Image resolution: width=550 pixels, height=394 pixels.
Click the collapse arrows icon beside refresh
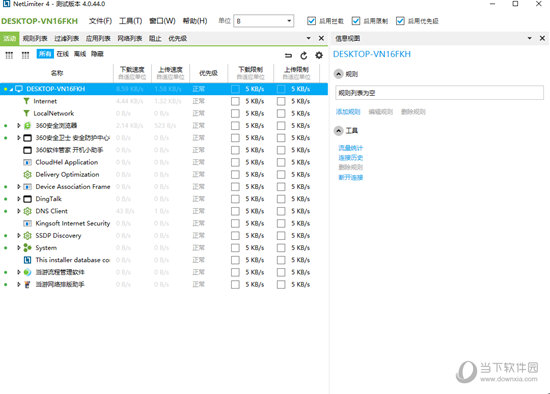[x=288, y=55]
